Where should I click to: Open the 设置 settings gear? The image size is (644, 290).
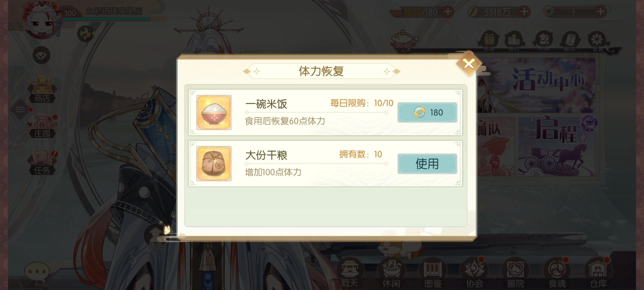coord(597,41)
